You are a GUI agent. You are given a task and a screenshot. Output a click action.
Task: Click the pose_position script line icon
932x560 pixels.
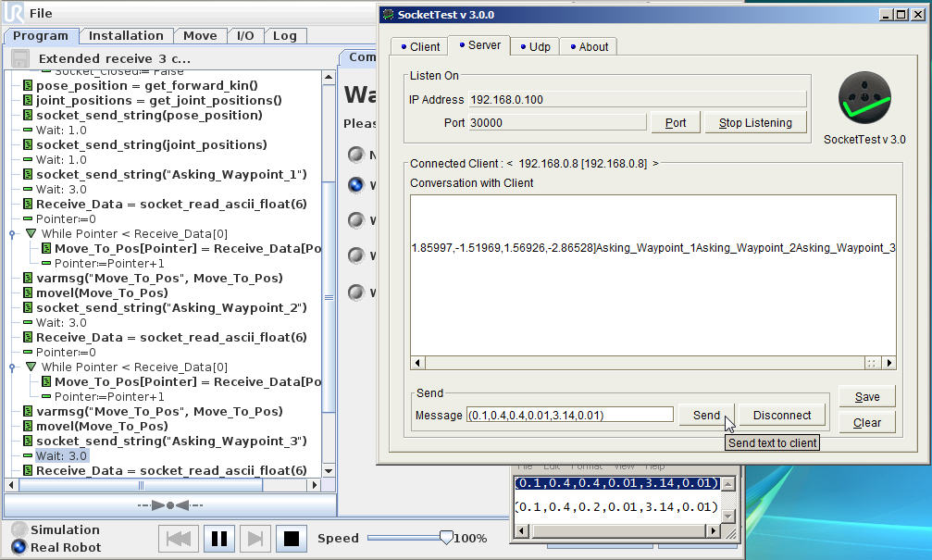click(x=28, y=85)
